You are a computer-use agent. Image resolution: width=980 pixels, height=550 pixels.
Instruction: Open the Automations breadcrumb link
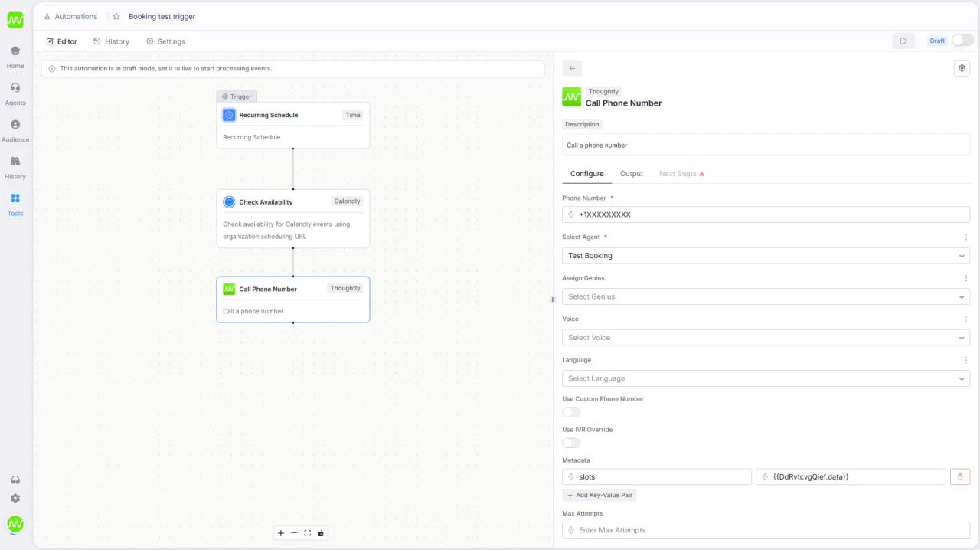75,16
